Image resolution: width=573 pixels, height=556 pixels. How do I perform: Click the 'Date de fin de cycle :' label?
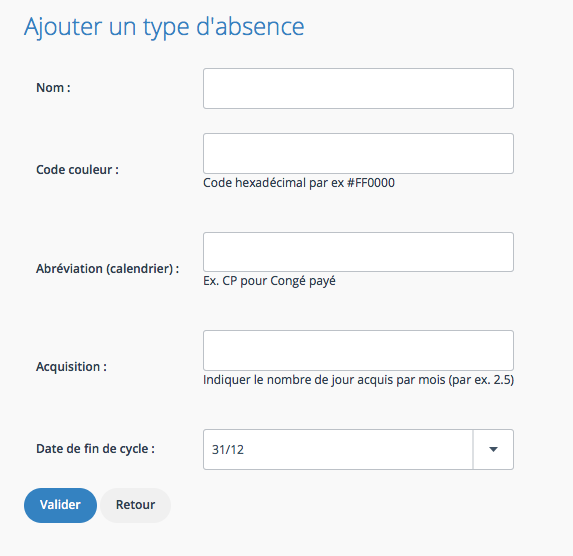[x=95, y=449]
